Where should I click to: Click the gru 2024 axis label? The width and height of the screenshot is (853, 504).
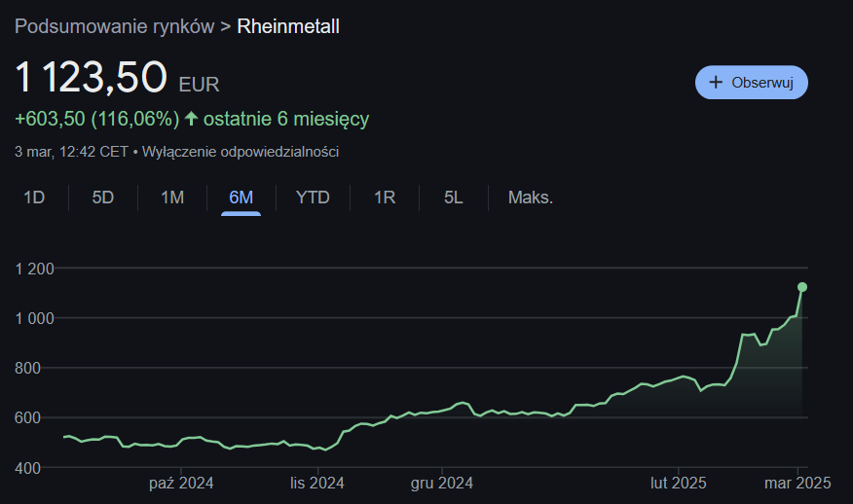point(441,482)
